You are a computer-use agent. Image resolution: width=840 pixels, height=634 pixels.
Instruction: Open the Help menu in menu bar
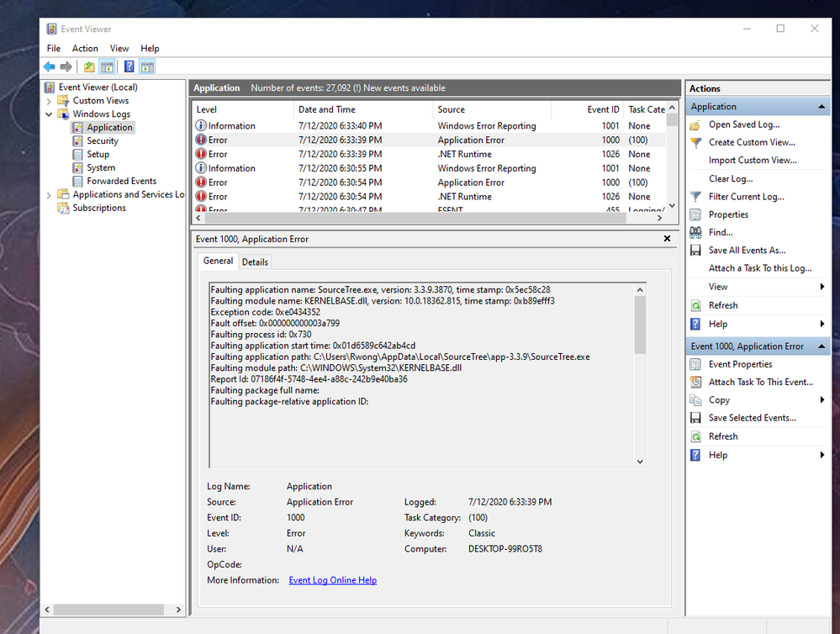(150, 48)
